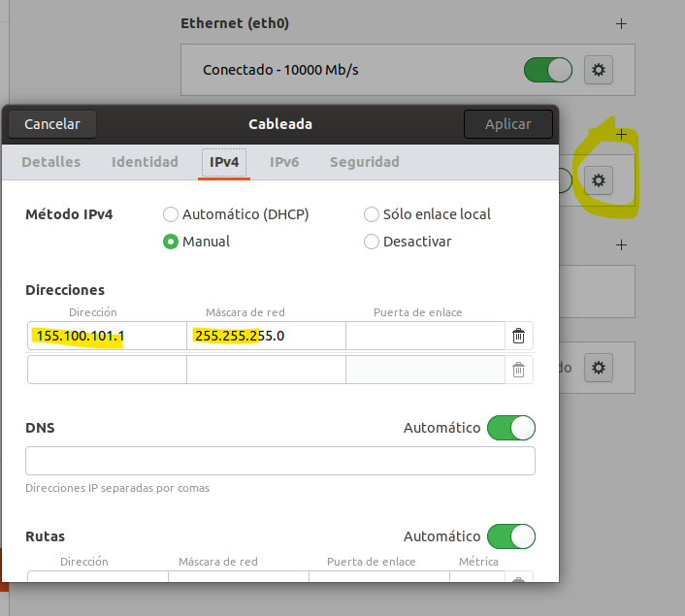Add Ethernet (eth0) connection with plus icon
685x616 pixels.
pos(622,23)
